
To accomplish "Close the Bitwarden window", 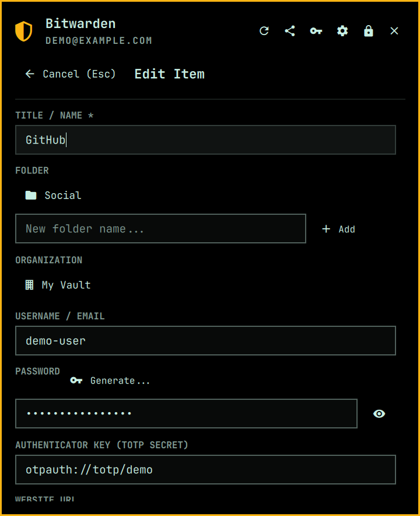I will tap(394, 31).
